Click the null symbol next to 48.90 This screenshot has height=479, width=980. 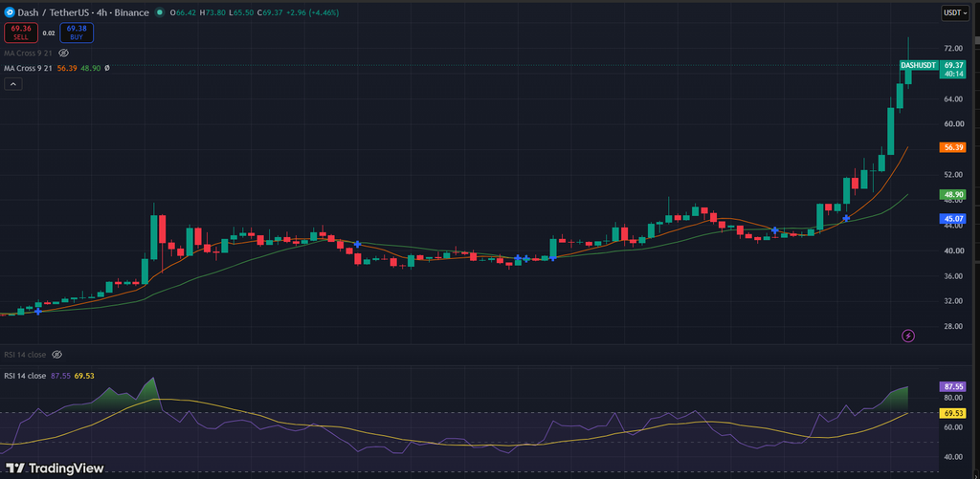point(107,68)
